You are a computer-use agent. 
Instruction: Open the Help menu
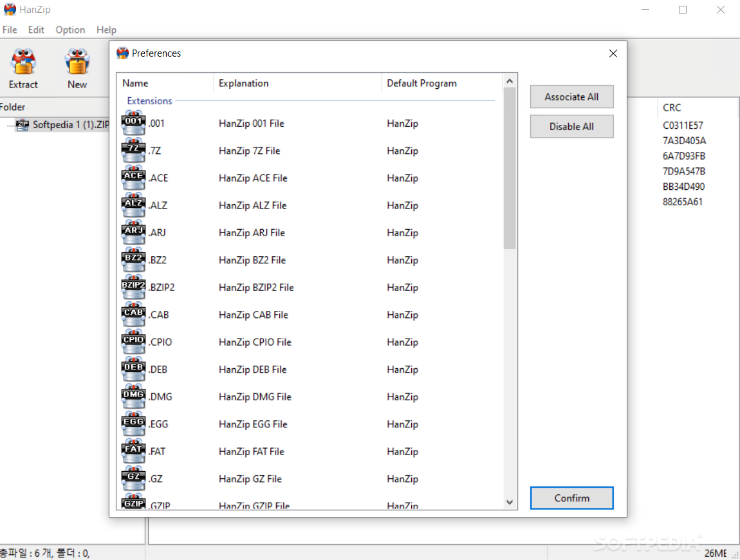(x=106, y=30)
